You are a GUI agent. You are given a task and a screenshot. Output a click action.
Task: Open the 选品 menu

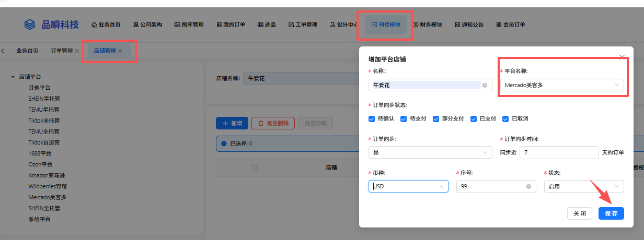[267, 25]
